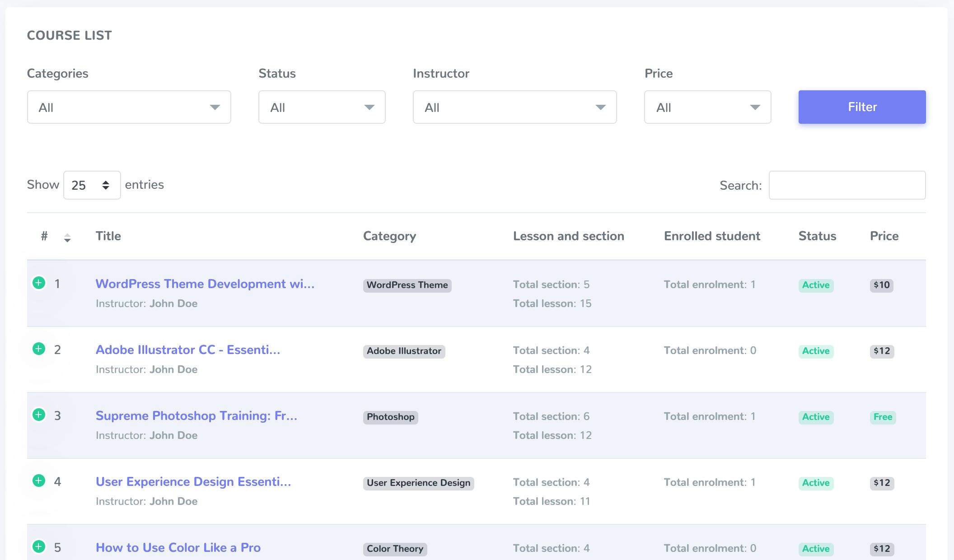The height and width of the screenshot is (560, 954).
Task: Sort by the # column arrows
Action: click(x=67, y=237)
